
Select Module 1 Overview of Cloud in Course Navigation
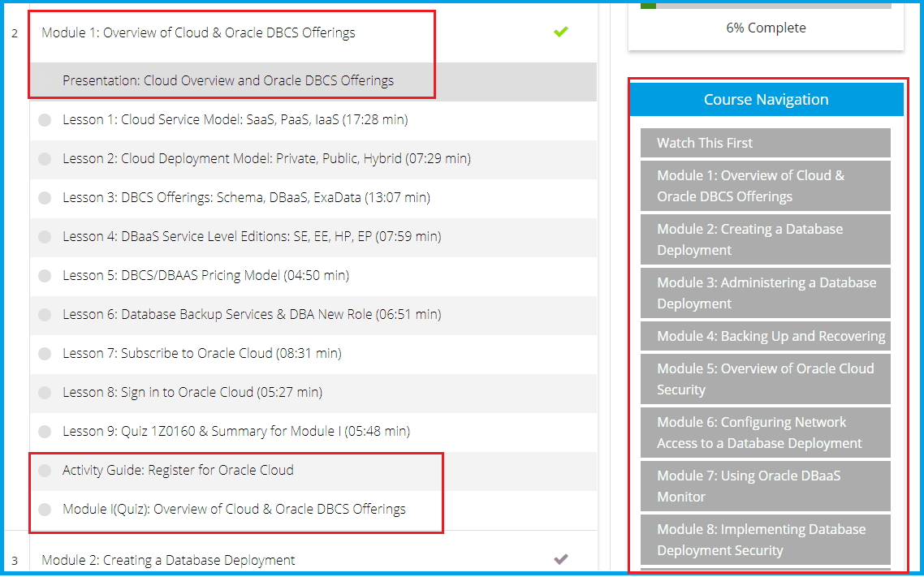(x=766, y=186)
